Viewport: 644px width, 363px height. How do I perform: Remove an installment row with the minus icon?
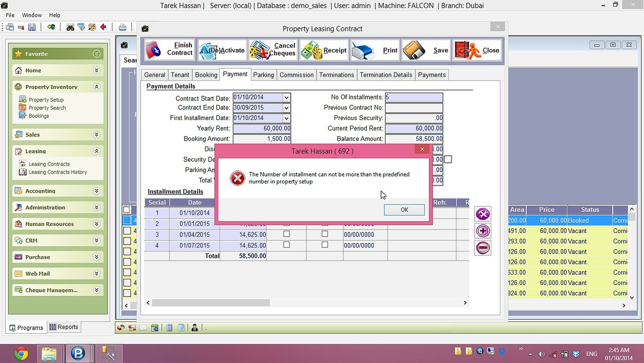tap(483, 248)
